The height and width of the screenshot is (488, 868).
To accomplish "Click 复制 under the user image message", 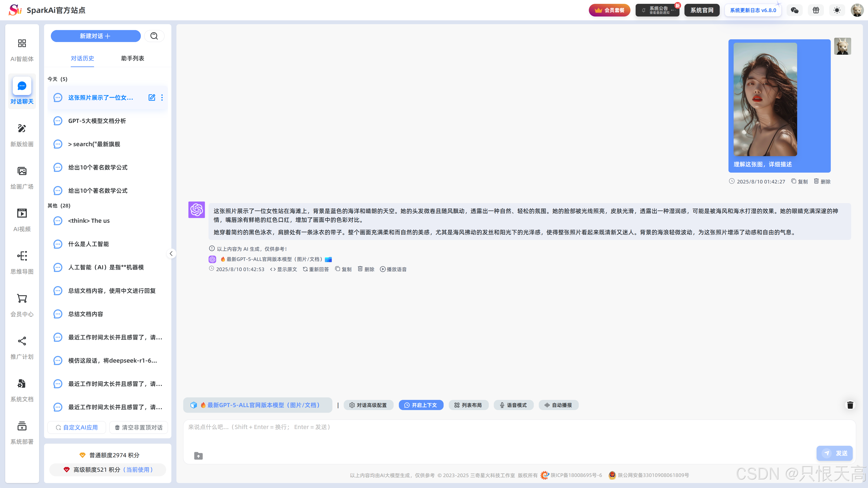I will [799, 181].
